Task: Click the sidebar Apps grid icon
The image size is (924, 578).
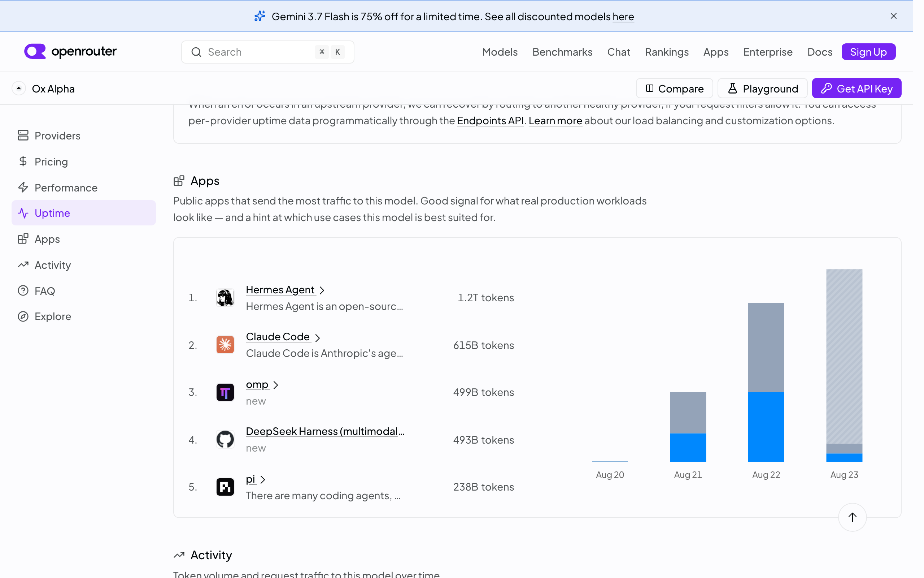Action: point(23,239)
